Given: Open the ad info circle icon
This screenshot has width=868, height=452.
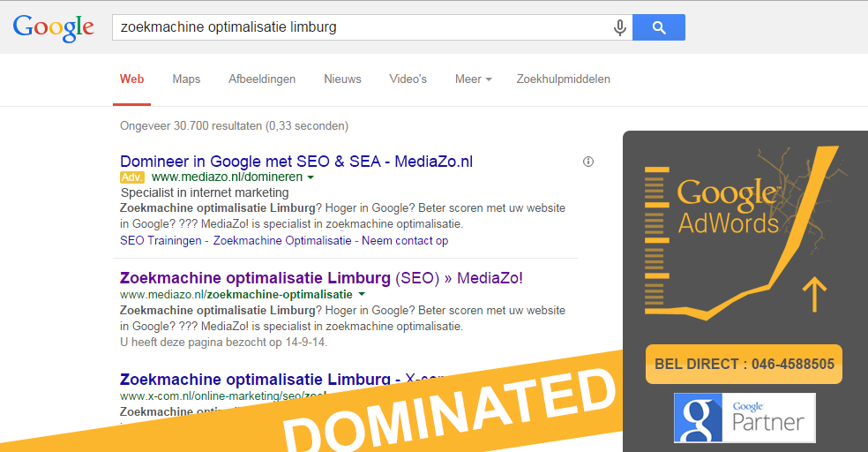Looking at the screenshot, I should pos(587,162).
